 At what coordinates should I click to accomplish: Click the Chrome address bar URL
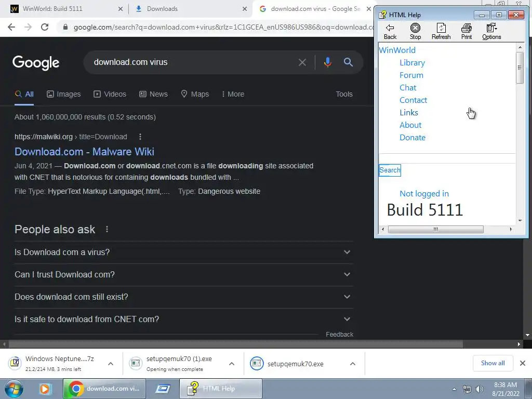[224, 27]
